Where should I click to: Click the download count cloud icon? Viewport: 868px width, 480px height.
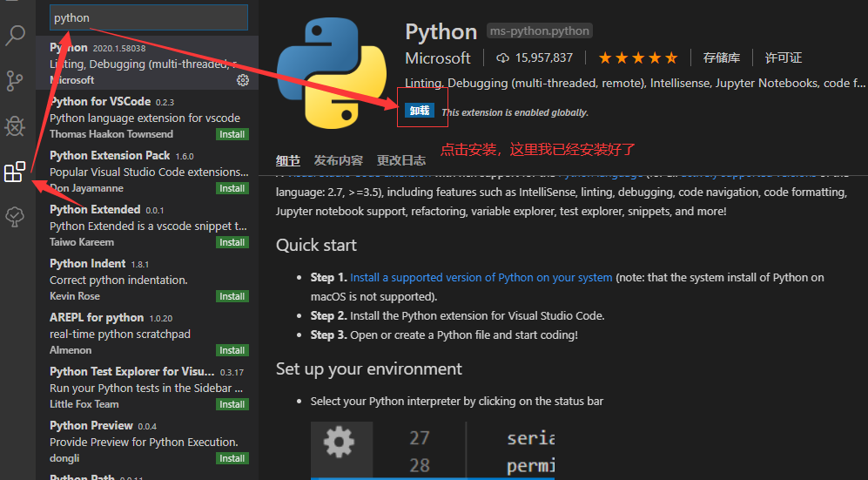click(502, 58)
